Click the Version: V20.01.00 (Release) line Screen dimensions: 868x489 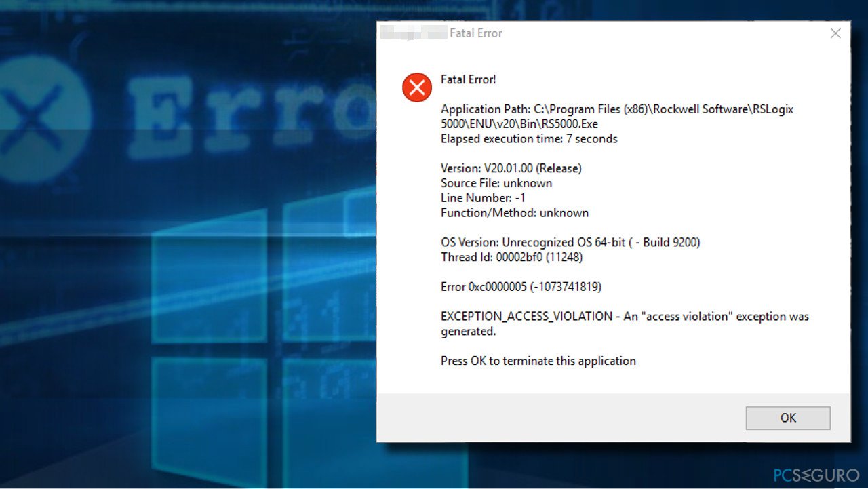[511, 168]
